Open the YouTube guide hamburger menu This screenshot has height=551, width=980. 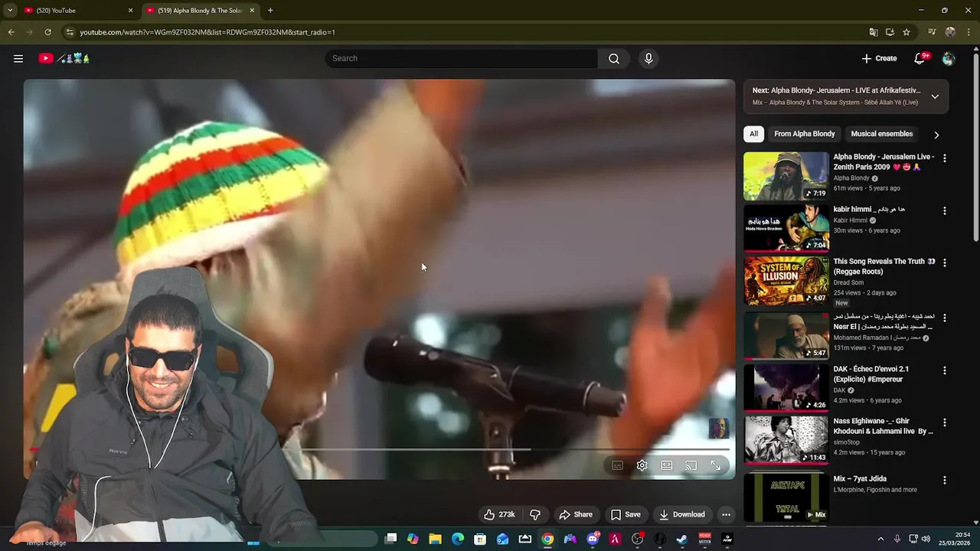click(18, 58)
